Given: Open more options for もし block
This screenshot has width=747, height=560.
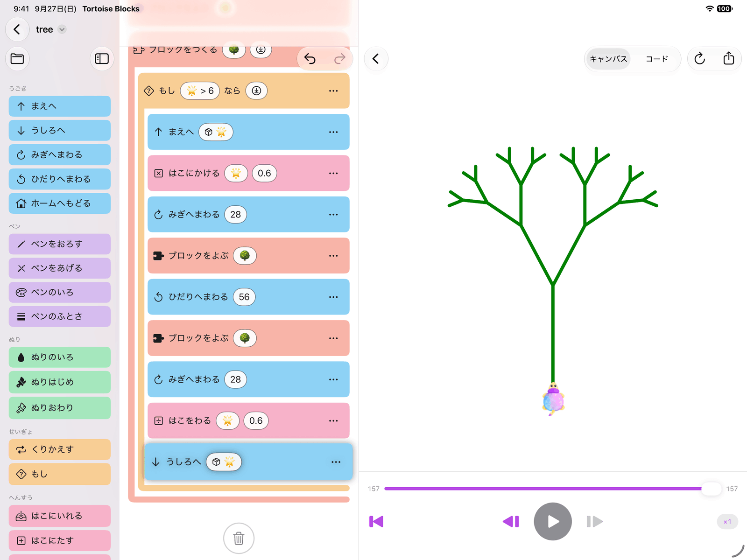Looking at the screenshot, I should [x=333, y=91].
